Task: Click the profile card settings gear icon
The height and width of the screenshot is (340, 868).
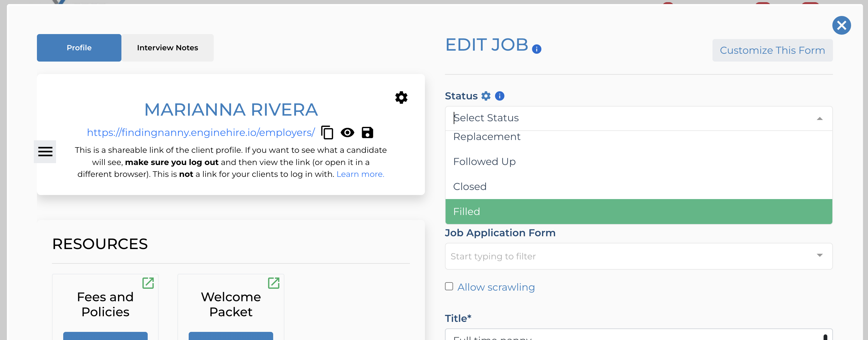Action: tap(401, 97)
